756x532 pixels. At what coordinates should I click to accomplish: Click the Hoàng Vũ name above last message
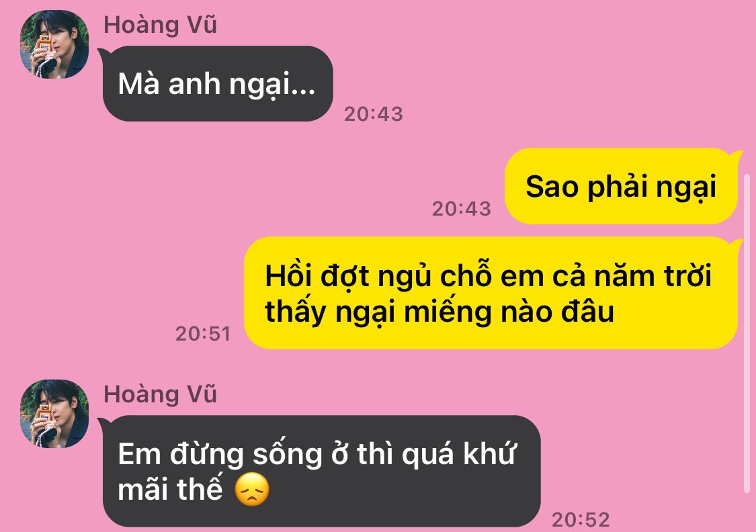tap(161, 394)
